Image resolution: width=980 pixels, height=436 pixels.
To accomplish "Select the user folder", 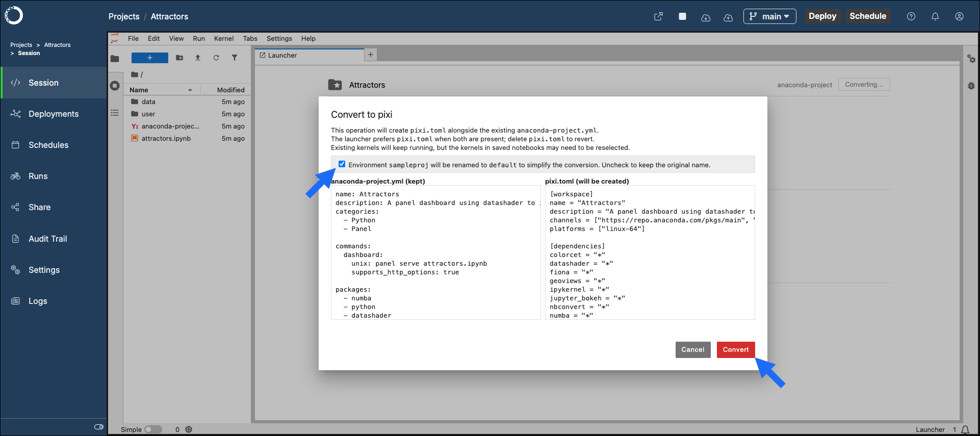I will tap(187, 114).
